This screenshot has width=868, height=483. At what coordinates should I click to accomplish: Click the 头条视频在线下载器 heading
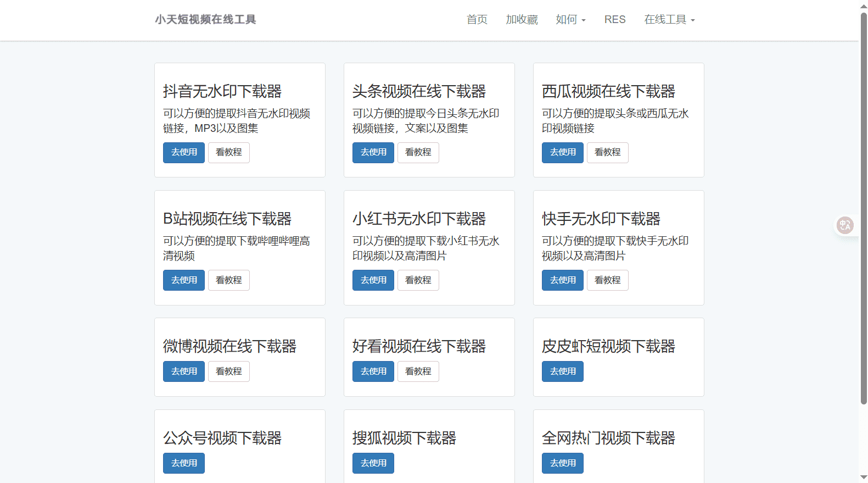pos(419,91)
